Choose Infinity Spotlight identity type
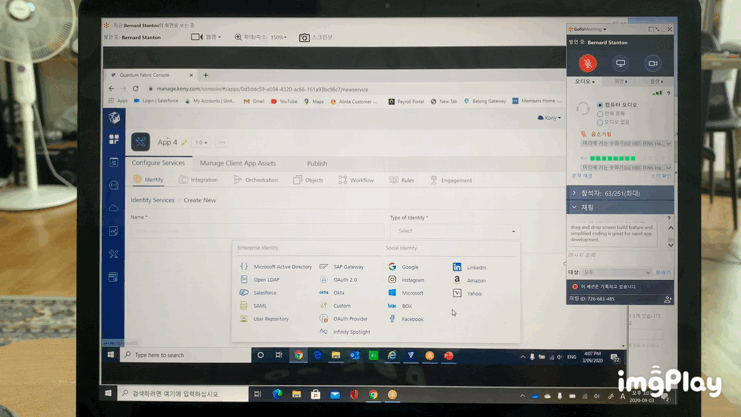741x417 pixels. pos(345,332)
